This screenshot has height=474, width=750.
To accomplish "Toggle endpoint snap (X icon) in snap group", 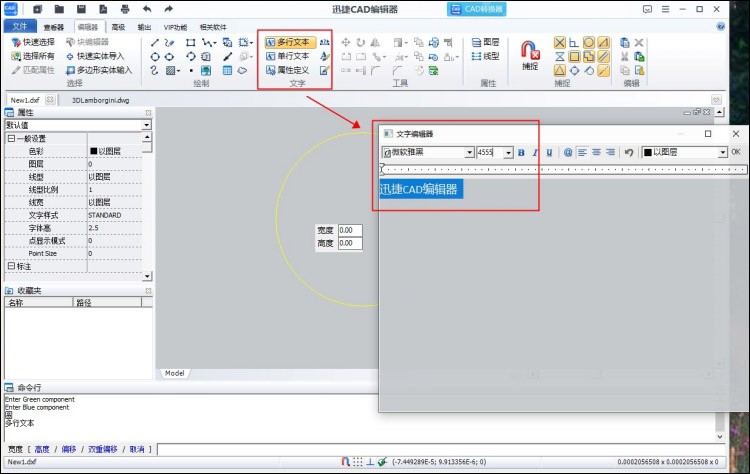I will coord(560,43).
